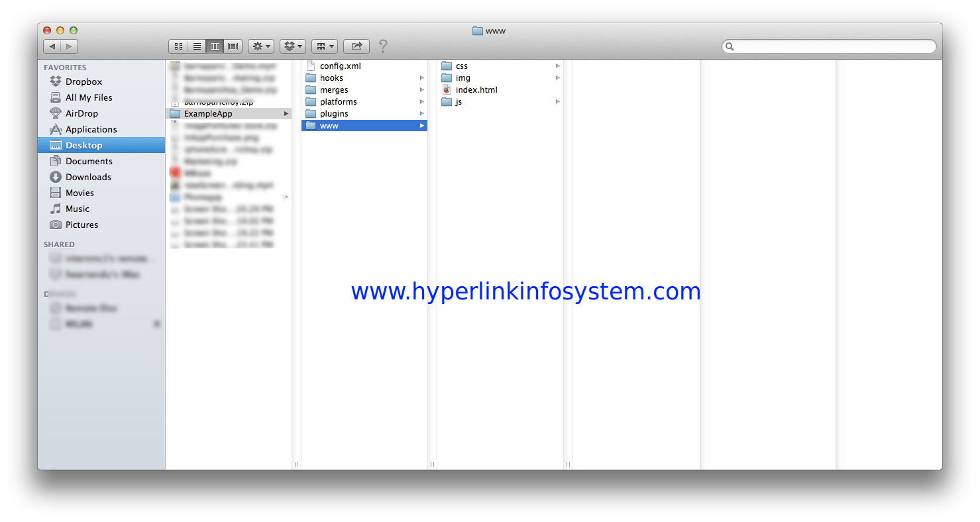Select the ExampleApp folder
This screenshot has width=980, height=522.
click(229, 114)
